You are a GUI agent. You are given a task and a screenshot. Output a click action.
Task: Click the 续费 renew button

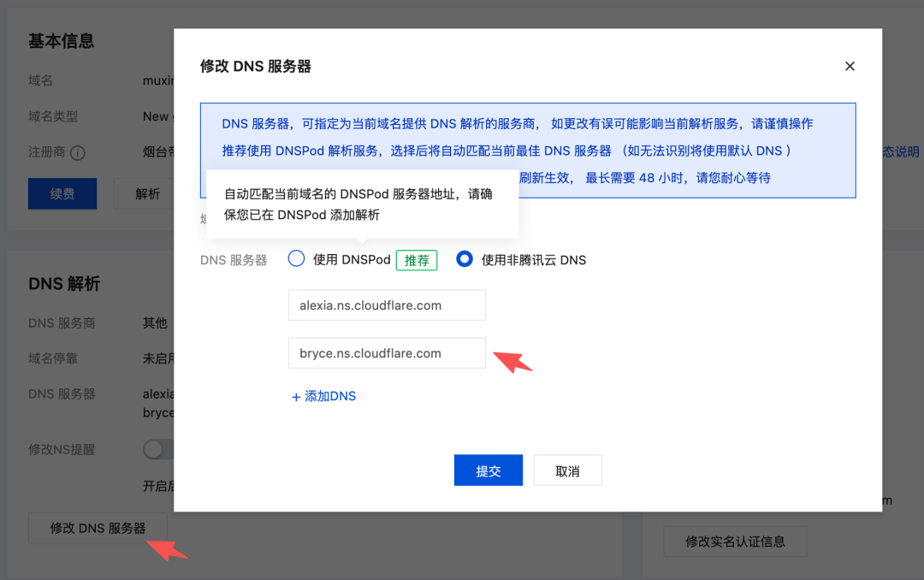pos(62,193)
